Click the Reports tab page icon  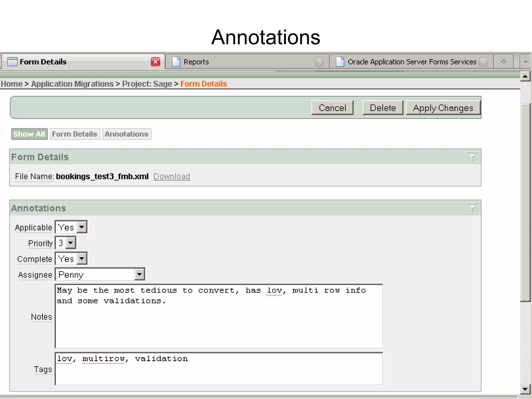coord(176,62)
